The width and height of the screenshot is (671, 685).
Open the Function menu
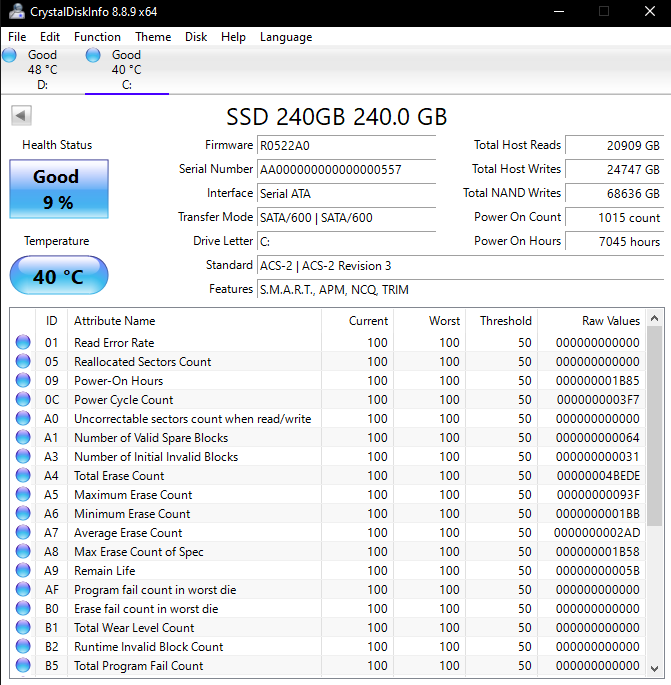[x=97, y=37]
